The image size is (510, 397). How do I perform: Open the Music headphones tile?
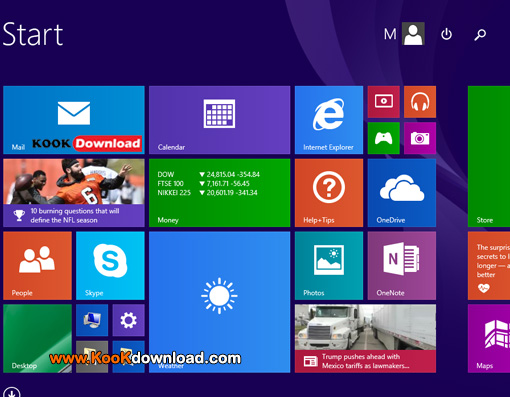click(x=420, y=102)
